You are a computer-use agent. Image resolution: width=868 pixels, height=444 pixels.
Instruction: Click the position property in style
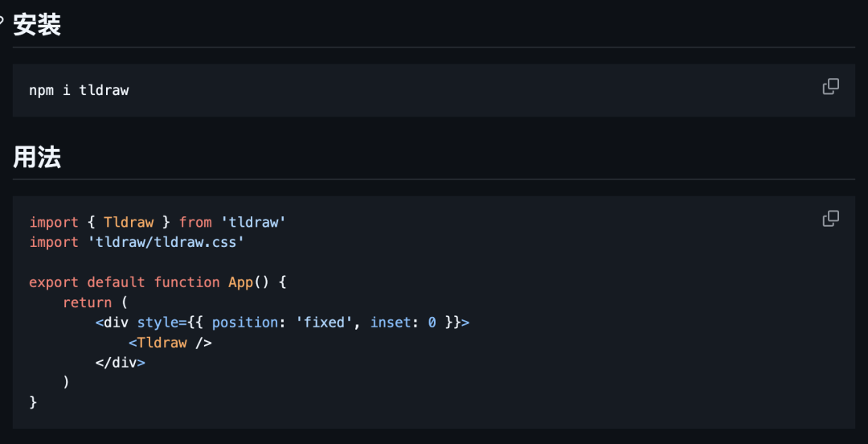click(244, 322)
